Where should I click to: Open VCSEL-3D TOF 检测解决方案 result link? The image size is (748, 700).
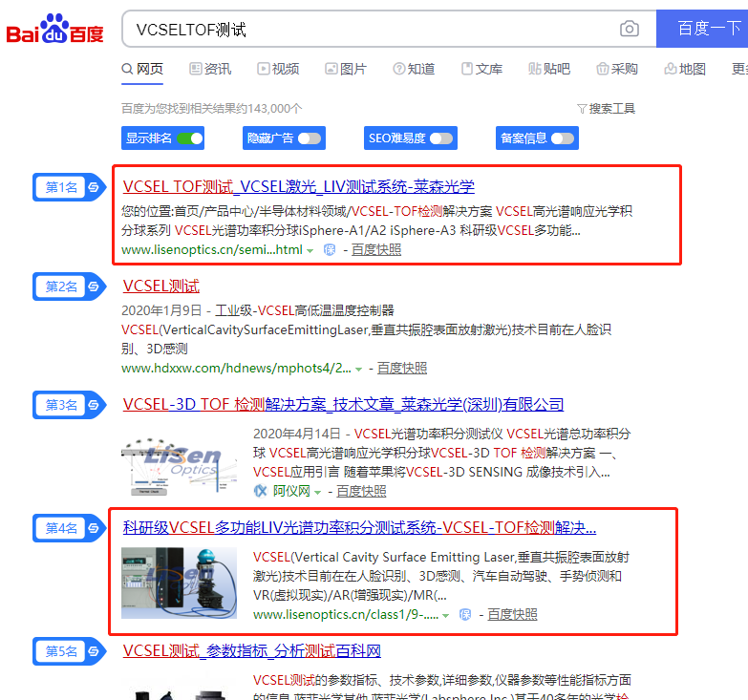[x=343, y=404]
